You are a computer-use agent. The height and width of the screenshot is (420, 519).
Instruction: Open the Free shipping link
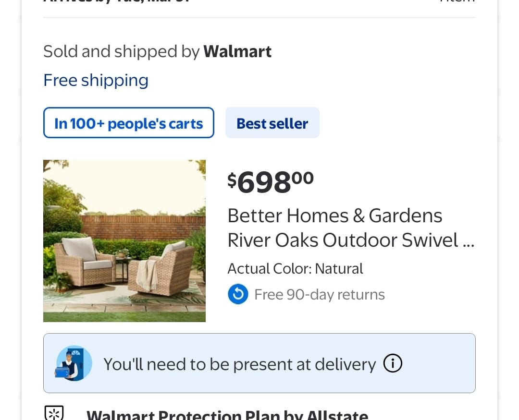tap(96, 80)
